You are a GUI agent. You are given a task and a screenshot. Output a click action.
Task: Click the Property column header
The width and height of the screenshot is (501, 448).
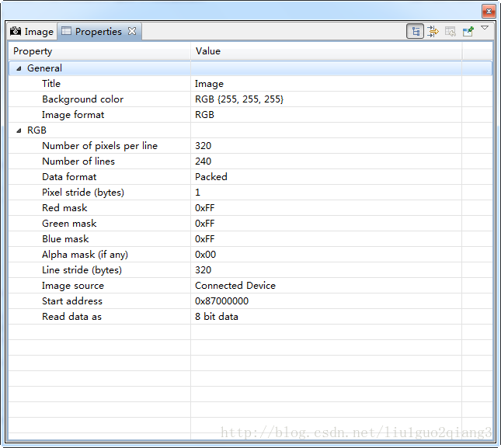pos(99,51)
